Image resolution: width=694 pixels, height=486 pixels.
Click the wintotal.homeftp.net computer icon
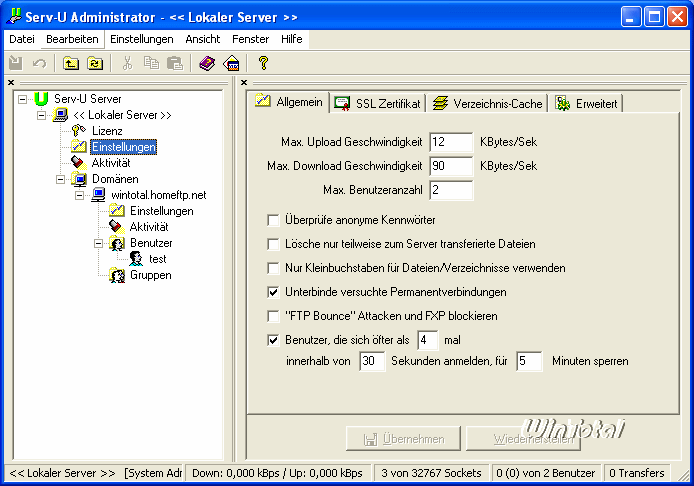(x=98, y=195)
